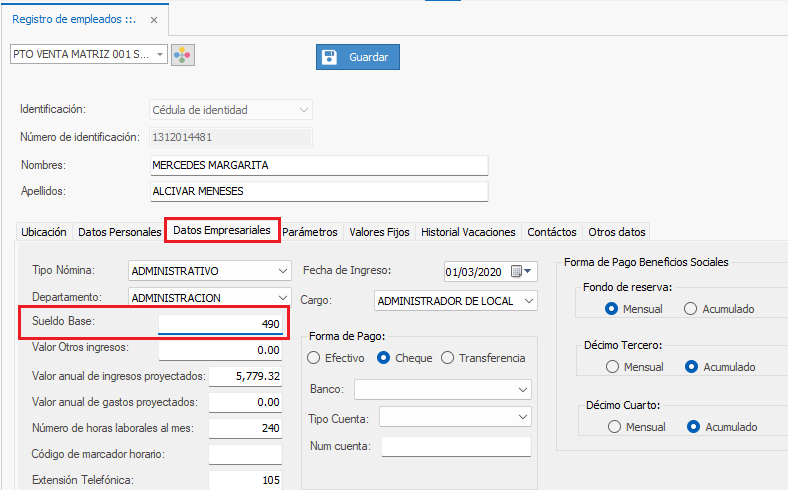
Task: Expand the Tipo Nómina dropdown
Action: 281,271
